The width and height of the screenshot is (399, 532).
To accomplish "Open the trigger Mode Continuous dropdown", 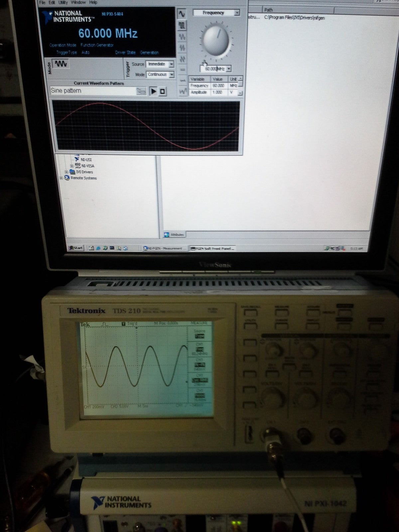I will point(172,74).
